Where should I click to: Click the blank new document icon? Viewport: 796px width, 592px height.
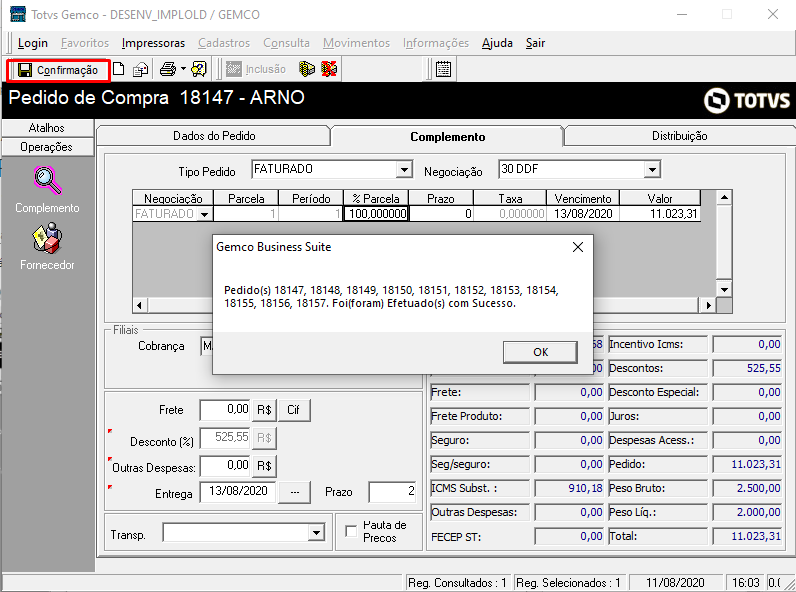[118, 69]
